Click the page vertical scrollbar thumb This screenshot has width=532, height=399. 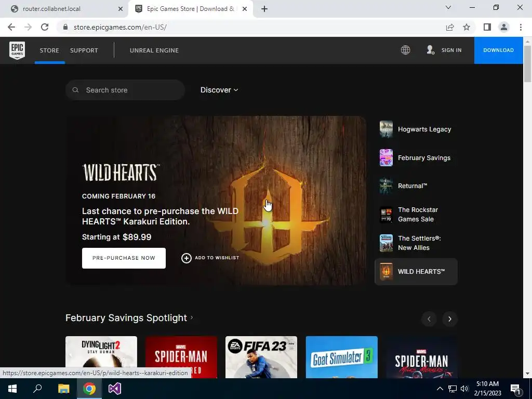pyautogui.click(x=527, y=63)
